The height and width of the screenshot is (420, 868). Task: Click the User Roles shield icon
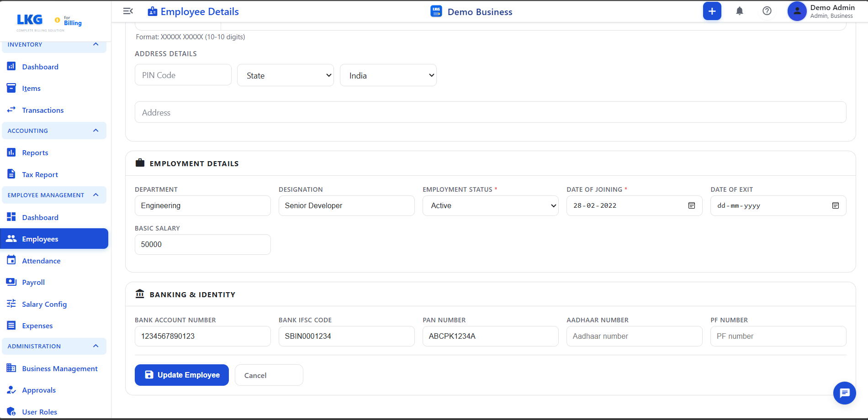pyautogui.click(x=11, y=411)
